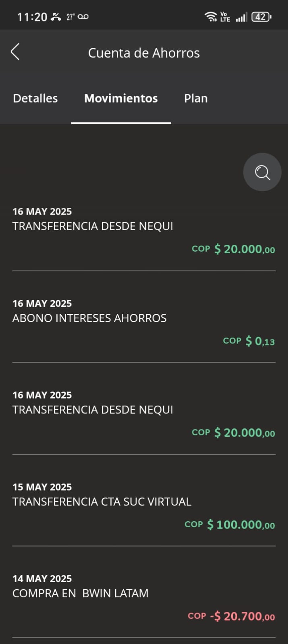Screen dimensions: 288x644
Task: Tap the voicemail icon in status bar
Action: pos(83,17)
